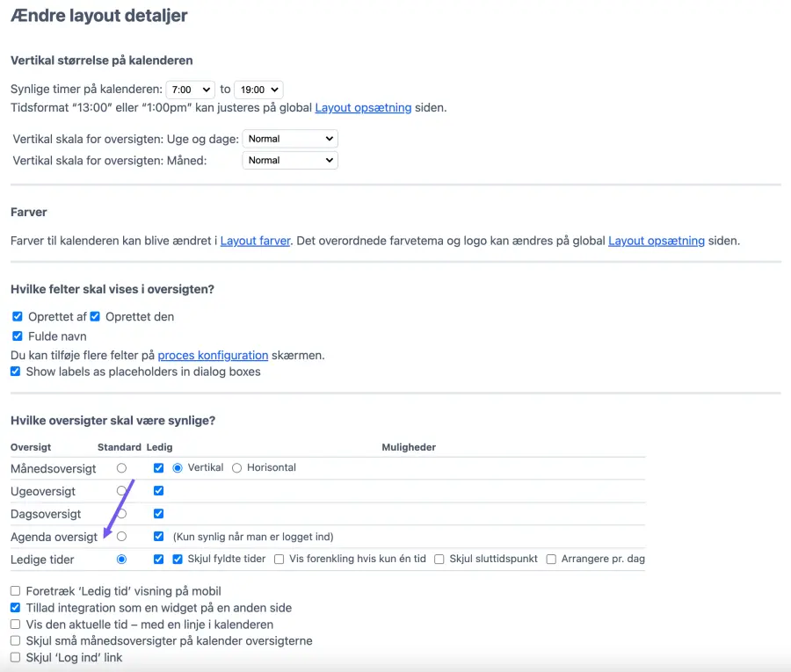Expand vertical scale dropdown for Måned

coord(289,161)
